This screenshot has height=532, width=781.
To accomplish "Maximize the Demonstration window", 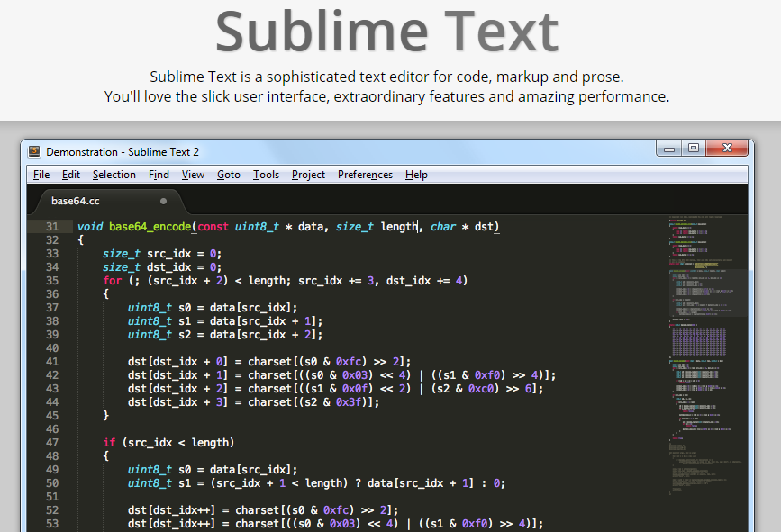I will click(694, 149).
